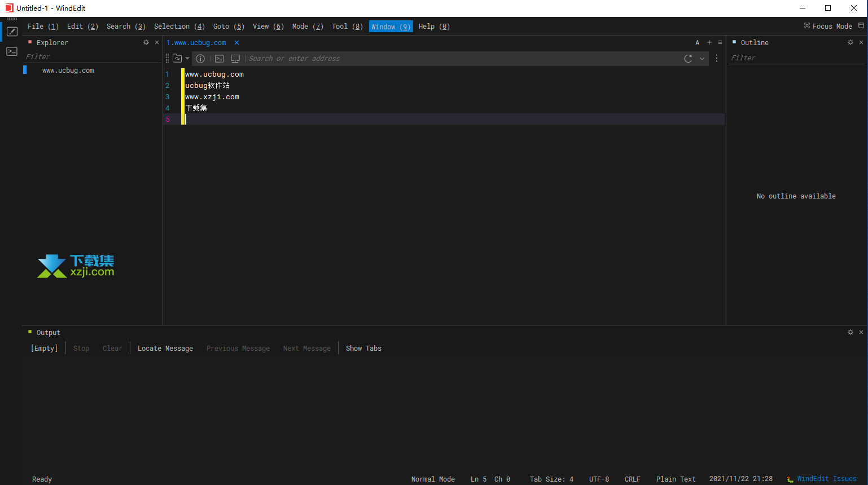
Task: Change Plain Text language in status bar
Action: [676, 479]
